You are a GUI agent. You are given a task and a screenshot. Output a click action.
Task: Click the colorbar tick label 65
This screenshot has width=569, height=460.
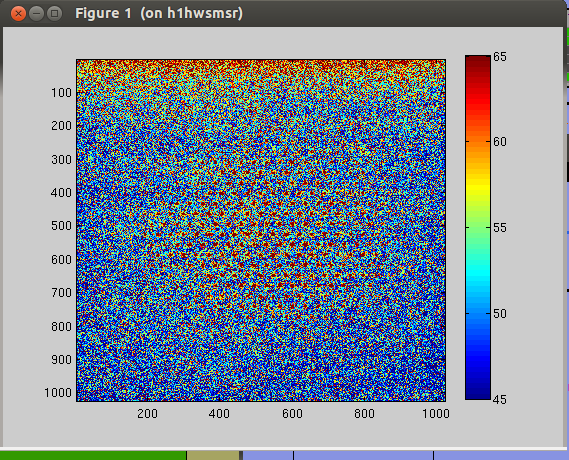[x=500, y=57]
